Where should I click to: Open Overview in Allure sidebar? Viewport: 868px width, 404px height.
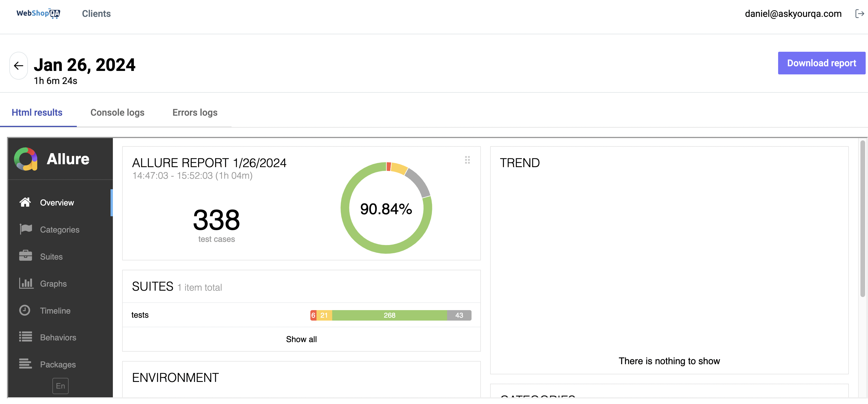point(60,203)
